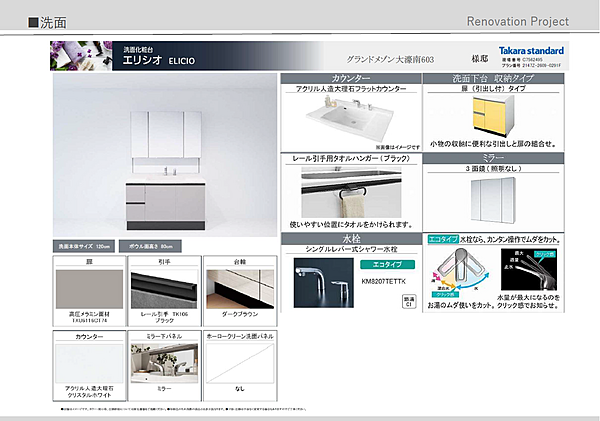
Task: Click the 扉 card heading
Action: click(89, 262)
